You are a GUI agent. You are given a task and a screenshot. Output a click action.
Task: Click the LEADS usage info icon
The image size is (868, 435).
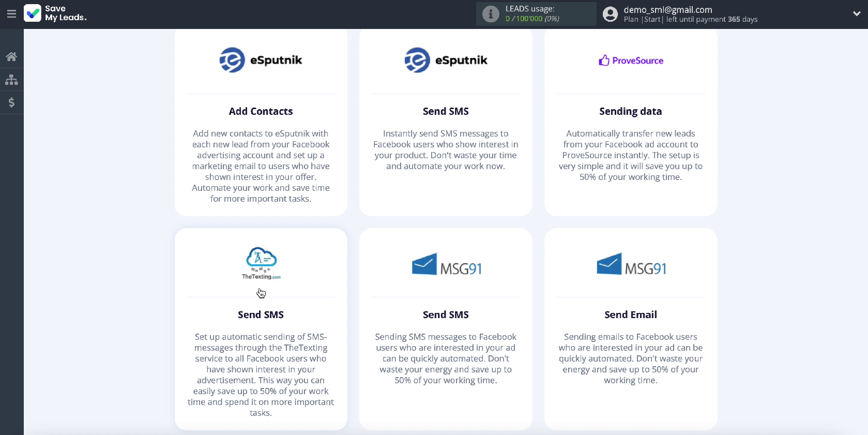pyautogui.click(x=491, y=14)
